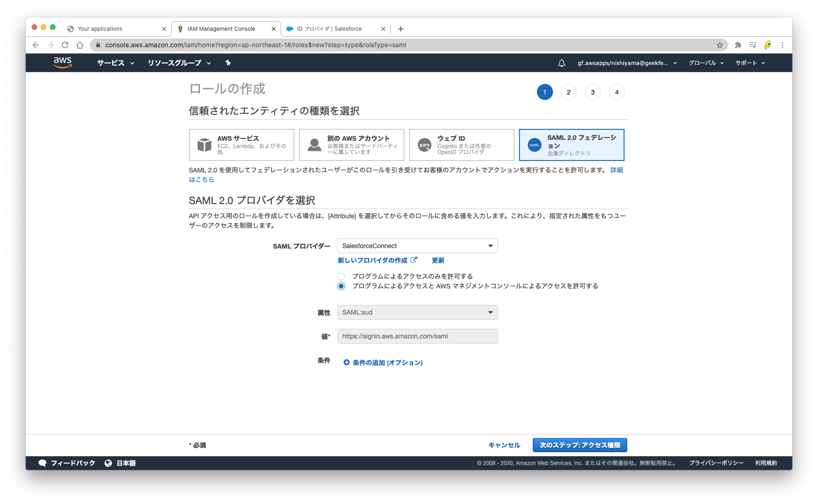Select プログラムによるアクセスのみを許可する radio
818x504 pixels.
341,277
